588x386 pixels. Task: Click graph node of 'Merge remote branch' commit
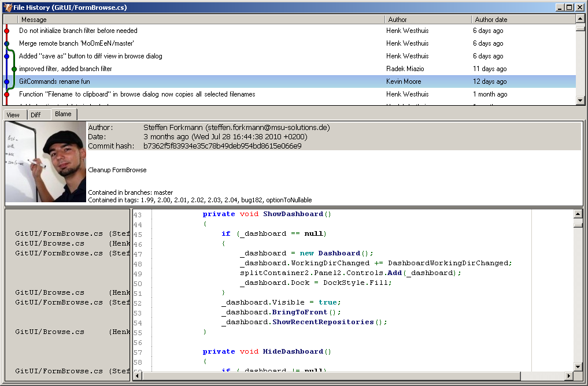(6, 43)
